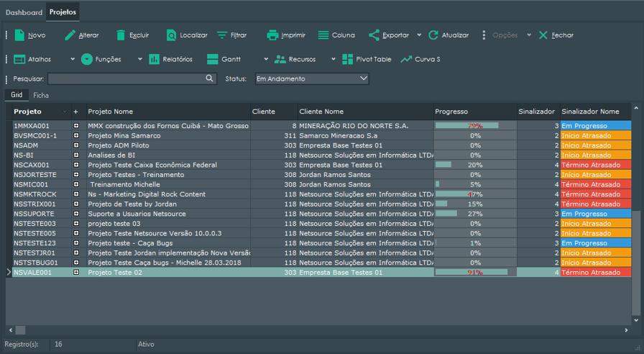Open the Pivot Table view
The image size is (644, 354).
[367, 59]
